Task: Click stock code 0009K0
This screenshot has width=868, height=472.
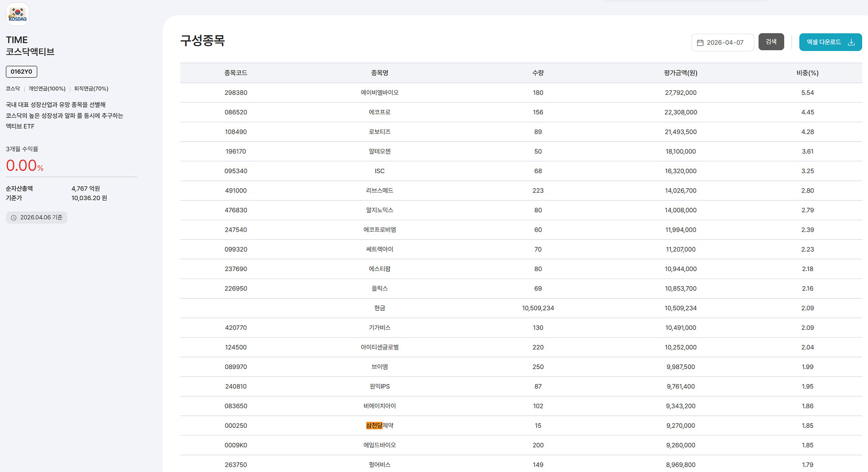Action: [236, 445]
